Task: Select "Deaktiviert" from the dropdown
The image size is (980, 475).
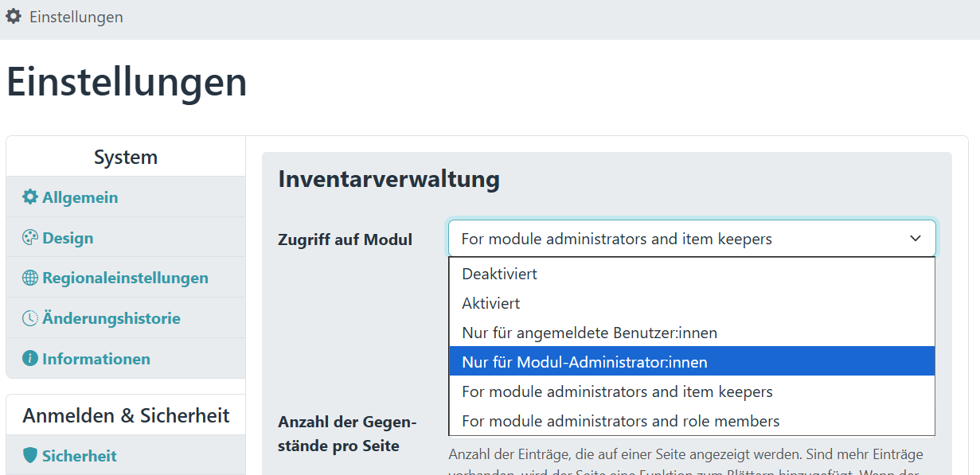Action: click(x=499, y=273)
